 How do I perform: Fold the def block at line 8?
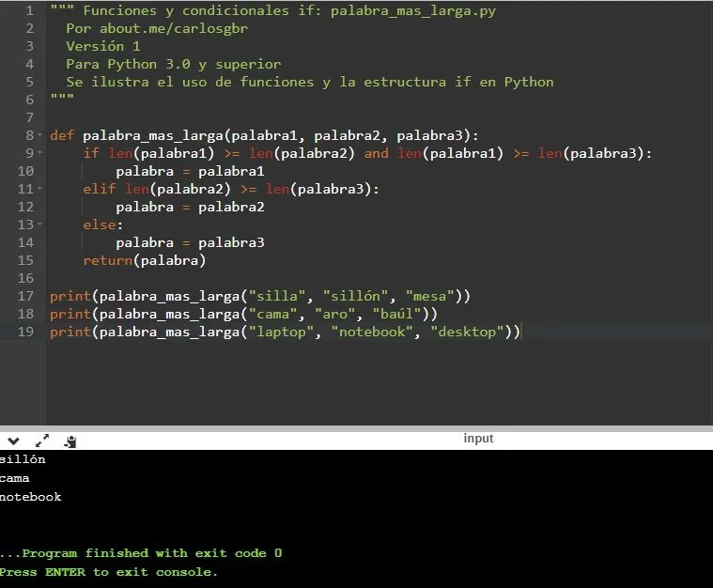40,135
